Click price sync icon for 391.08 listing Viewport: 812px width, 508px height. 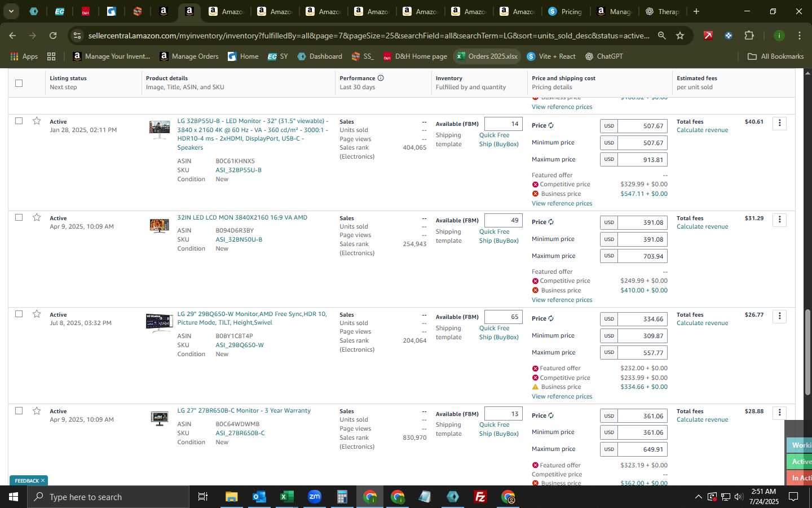click(551, 222)
